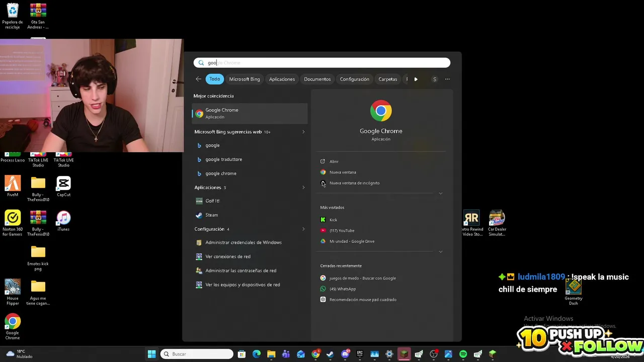Launch House Flipper from desktop

coord(13,292)
